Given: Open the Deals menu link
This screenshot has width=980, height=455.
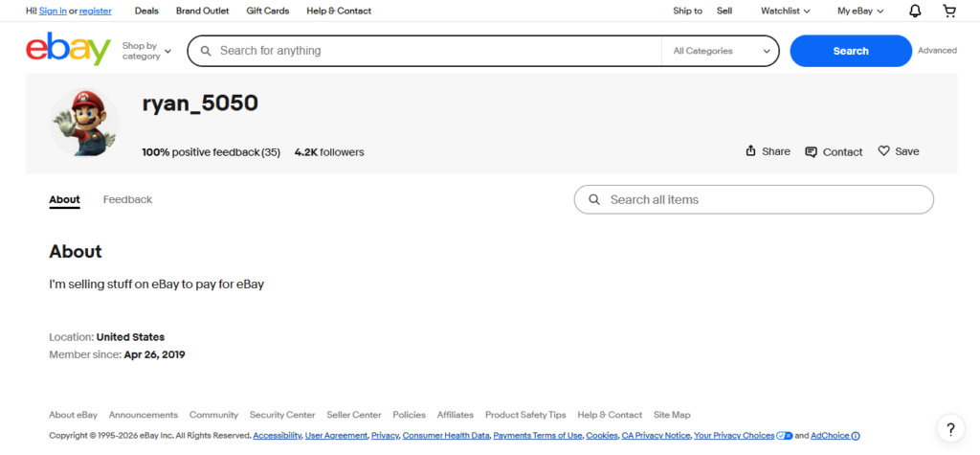Looking at the screenshot, I should click(146, 11).
